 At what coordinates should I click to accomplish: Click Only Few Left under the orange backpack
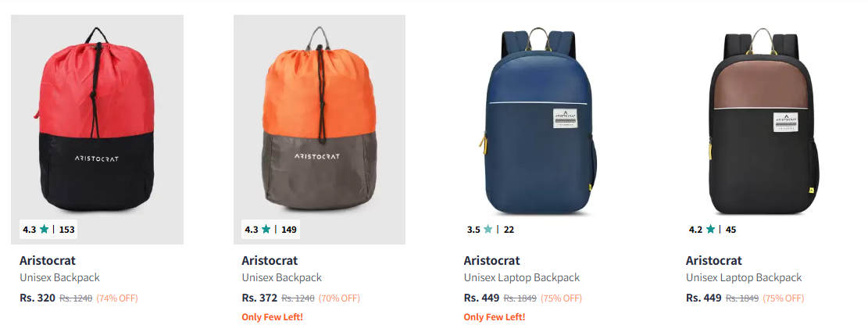coord(272,317)
